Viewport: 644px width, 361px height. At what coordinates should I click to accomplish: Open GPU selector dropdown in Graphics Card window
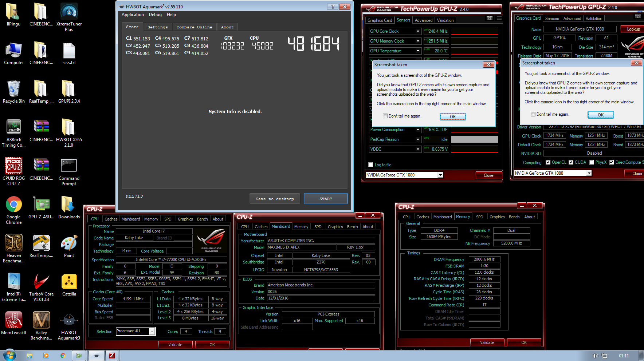(x=589, y=173)
